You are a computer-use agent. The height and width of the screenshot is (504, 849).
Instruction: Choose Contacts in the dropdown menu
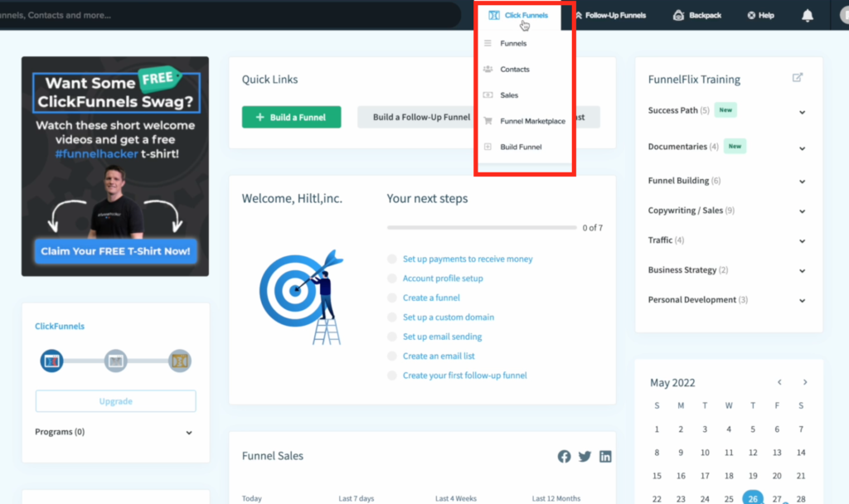click(515, 70)
